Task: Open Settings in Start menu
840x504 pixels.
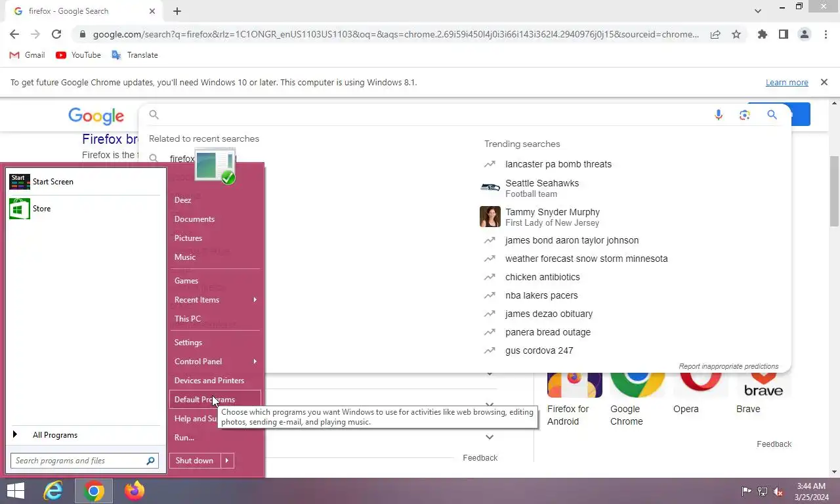Action: click(x=188, y=343)
